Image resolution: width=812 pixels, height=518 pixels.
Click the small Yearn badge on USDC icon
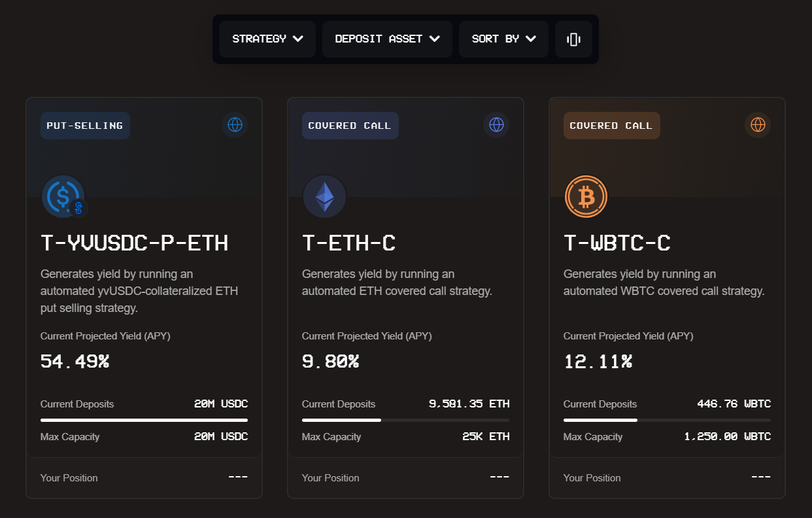(x=78, y=208)
